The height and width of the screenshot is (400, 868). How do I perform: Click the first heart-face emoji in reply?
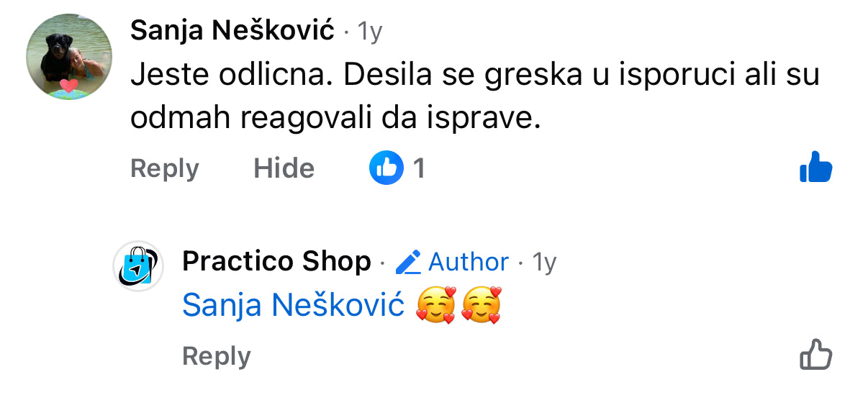pos(435,305)
